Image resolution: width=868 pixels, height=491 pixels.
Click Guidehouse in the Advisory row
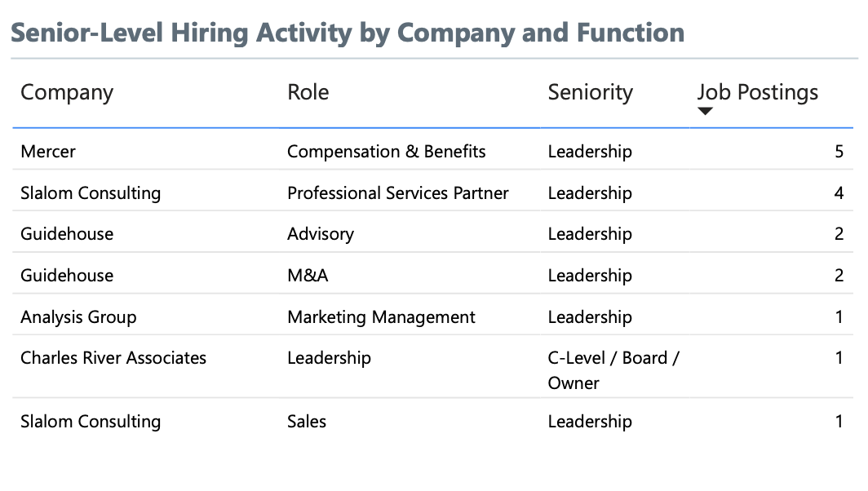(x=67, y=234)
